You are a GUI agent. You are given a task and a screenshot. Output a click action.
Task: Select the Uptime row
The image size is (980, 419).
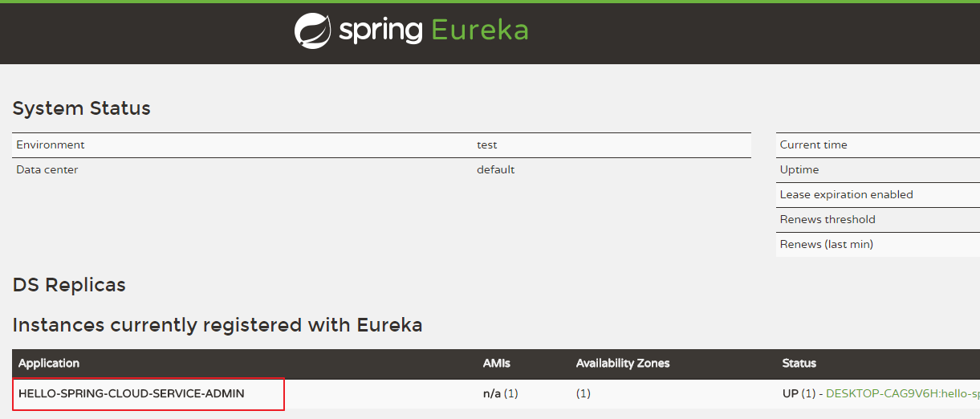878,170
